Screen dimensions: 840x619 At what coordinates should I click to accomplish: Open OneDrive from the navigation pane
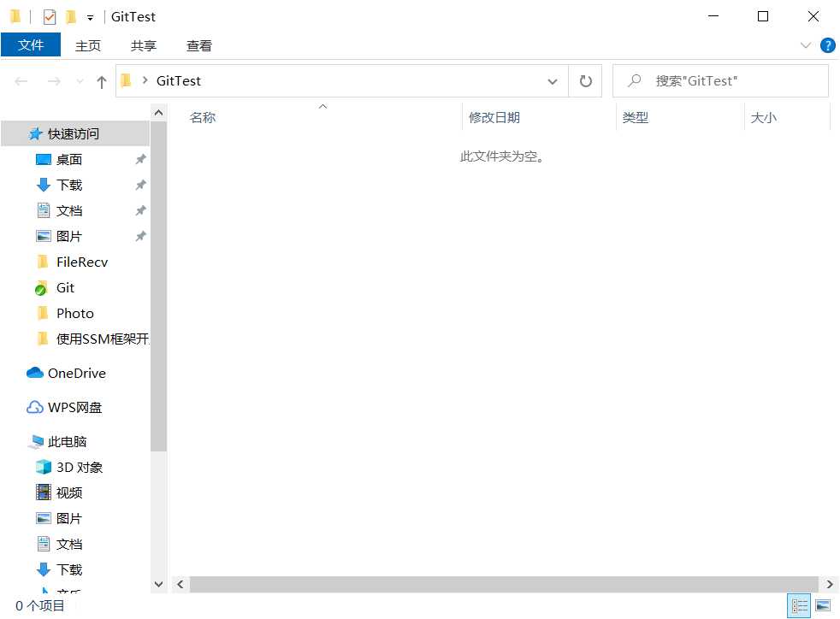point(74,373)
